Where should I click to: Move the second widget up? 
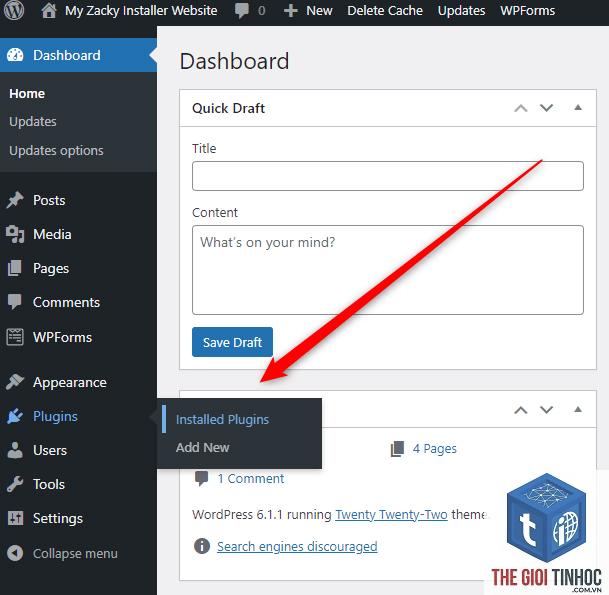coord(520,410)
